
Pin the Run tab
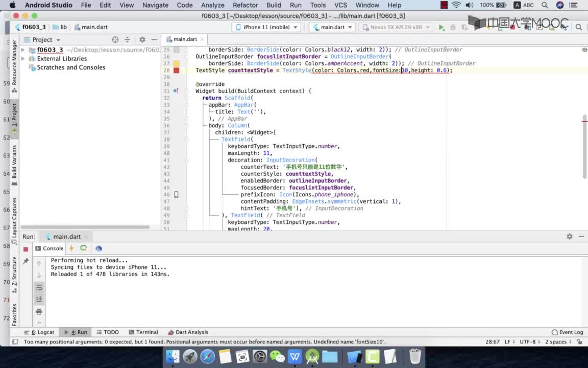[26, 261]
